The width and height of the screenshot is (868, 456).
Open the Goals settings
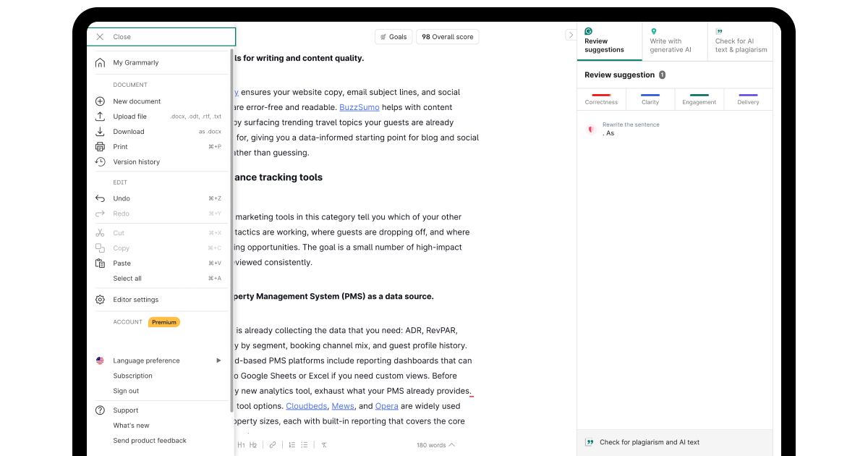393,36
